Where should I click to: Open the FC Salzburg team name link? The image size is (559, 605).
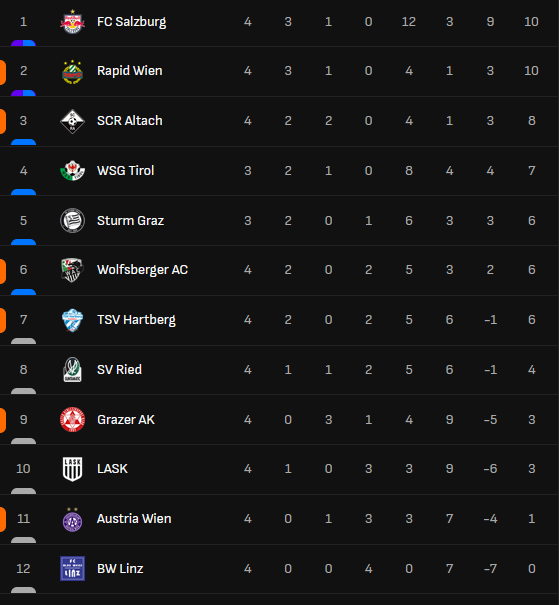point(132,22)
